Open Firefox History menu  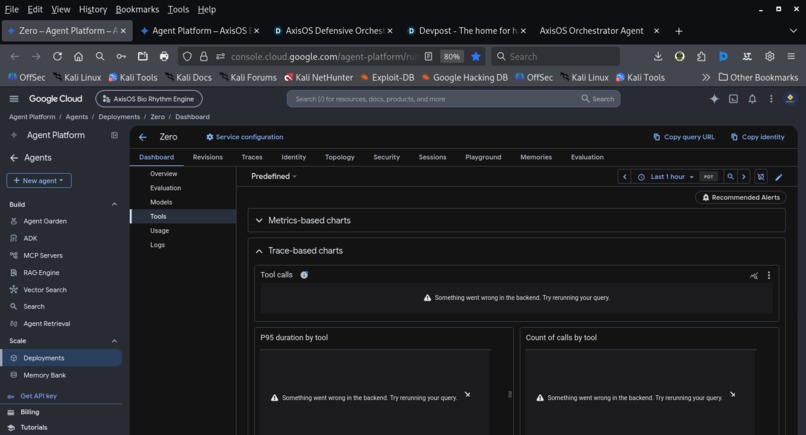pos(93,9)
